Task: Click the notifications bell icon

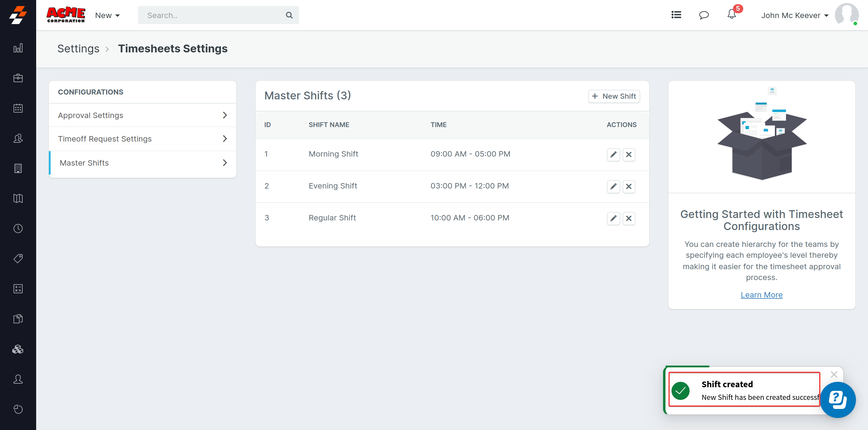Action: pos(731,15)
